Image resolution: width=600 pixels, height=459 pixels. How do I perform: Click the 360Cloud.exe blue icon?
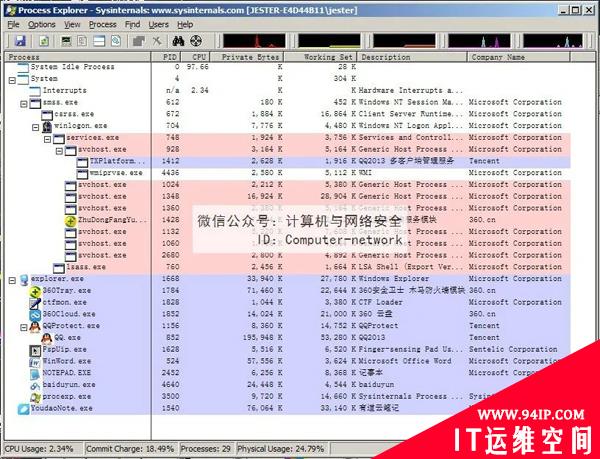(35, 315)
